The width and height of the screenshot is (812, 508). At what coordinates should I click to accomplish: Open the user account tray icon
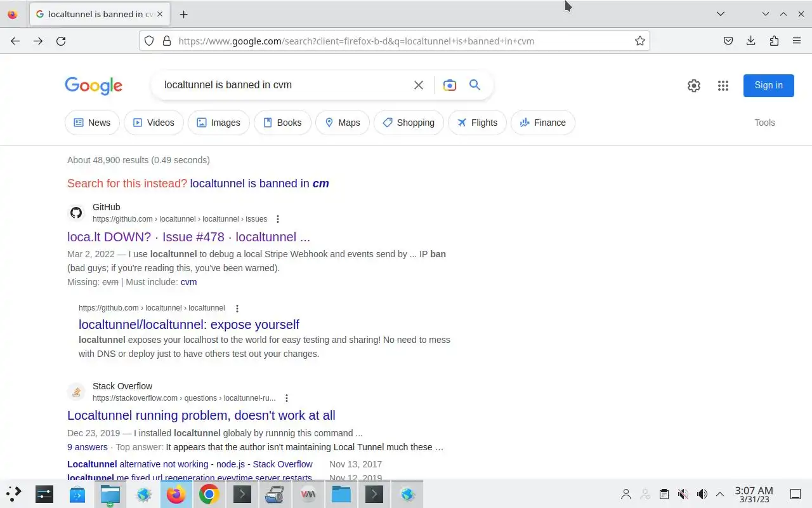point(626,494)
